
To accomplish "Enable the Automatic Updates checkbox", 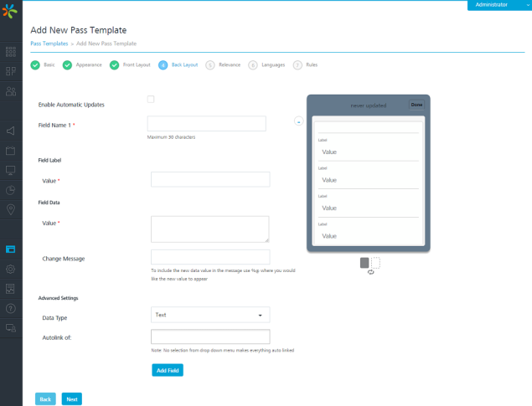I will [151, 100].
